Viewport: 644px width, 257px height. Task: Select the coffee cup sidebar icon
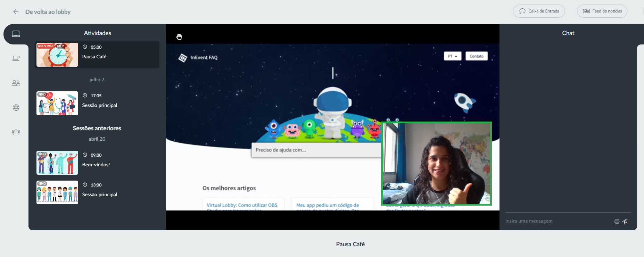coord(16,58)
